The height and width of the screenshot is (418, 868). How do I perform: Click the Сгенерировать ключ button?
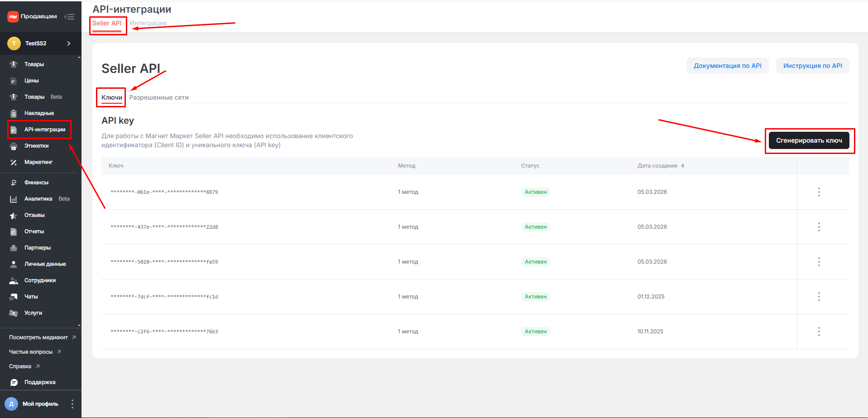point(809,141)
